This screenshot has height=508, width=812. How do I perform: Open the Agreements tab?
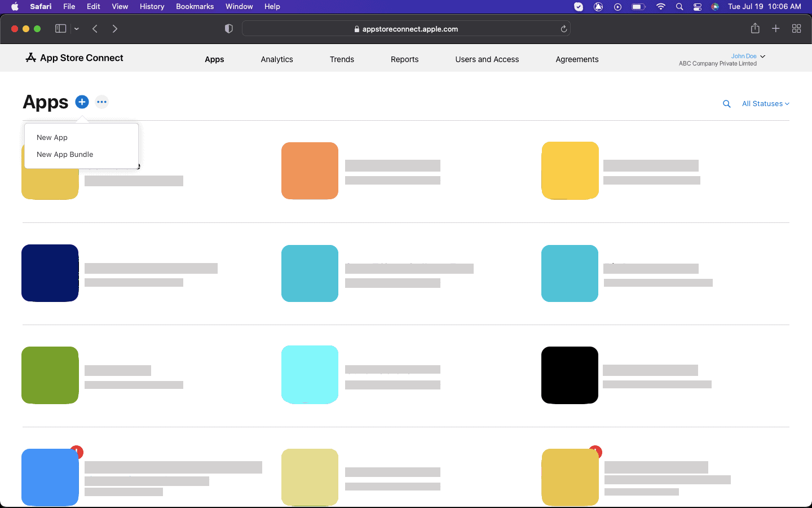click(577, 59)
